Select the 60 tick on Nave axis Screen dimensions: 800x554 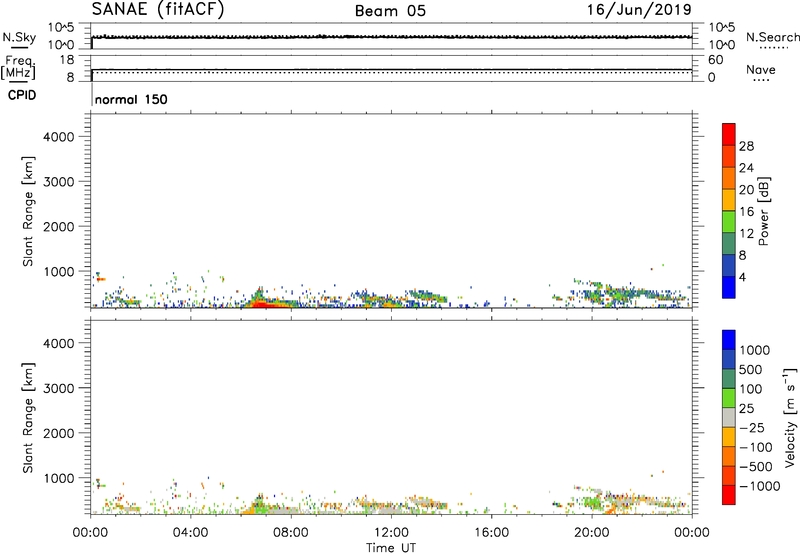[x=716, y=60]
